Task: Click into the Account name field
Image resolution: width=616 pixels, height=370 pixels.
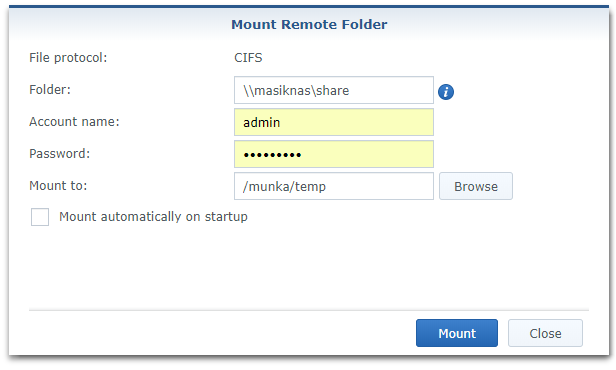Action: pyautogui.click(x=334, y=122)
